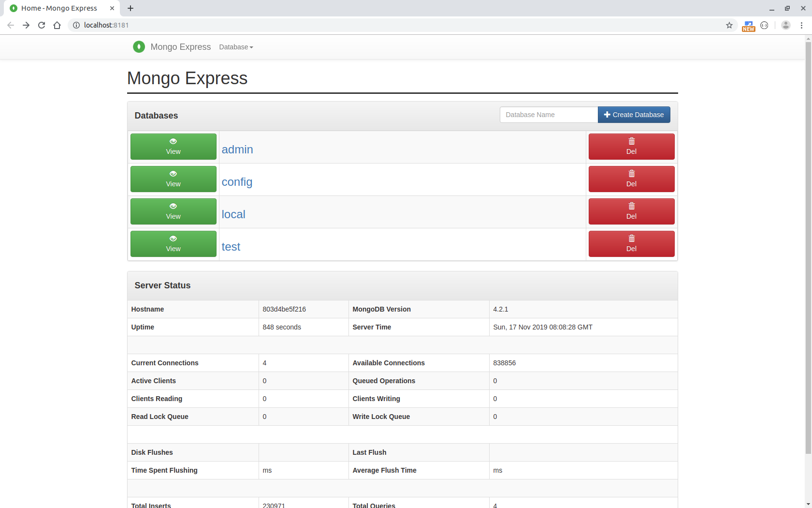Open the admin database link
The width and height of the screenshot is (812, 508).
[237, 149]
